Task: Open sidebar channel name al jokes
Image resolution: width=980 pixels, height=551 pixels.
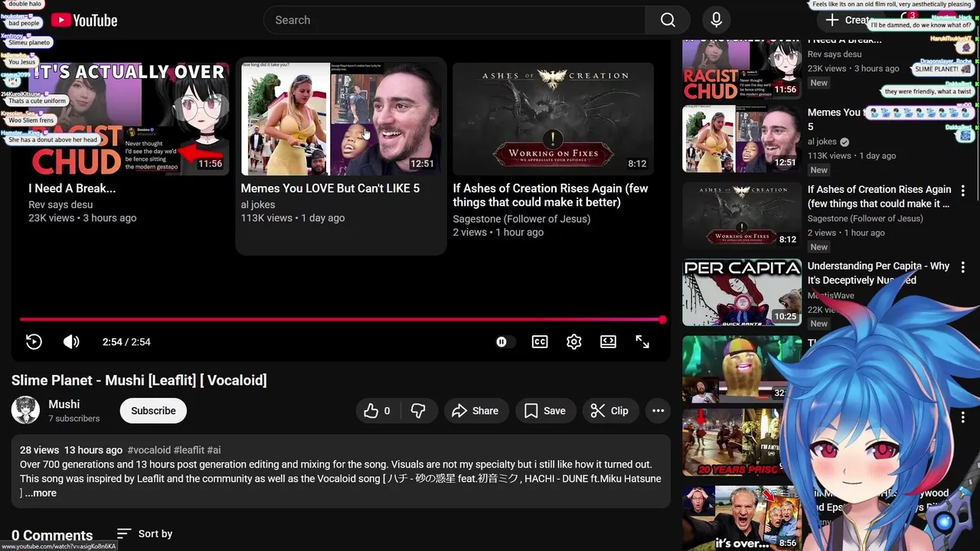Action: click(822, 142)
